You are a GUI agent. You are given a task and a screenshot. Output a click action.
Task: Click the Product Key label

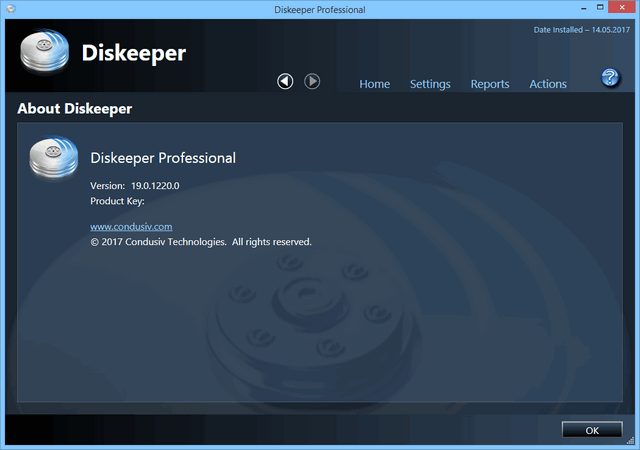click(117, 201)
